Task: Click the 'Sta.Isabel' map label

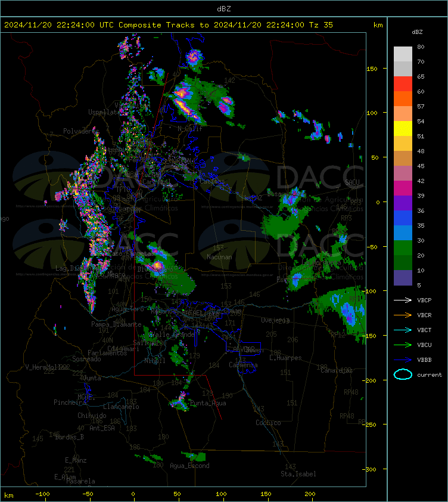Action: (x=298, y=474)
